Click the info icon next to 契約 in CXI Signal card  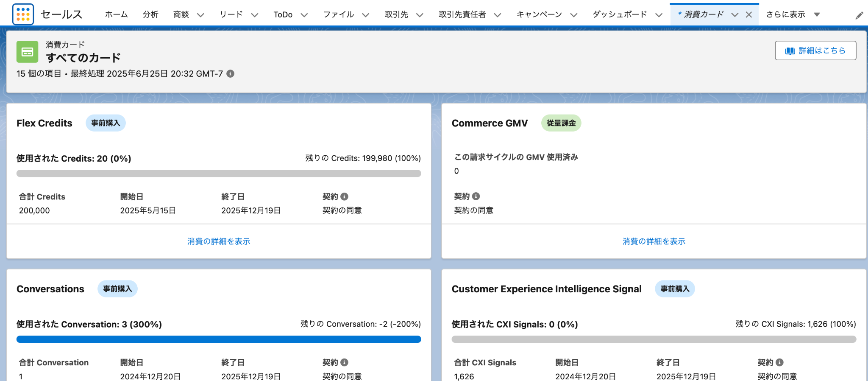coord(779,362)
